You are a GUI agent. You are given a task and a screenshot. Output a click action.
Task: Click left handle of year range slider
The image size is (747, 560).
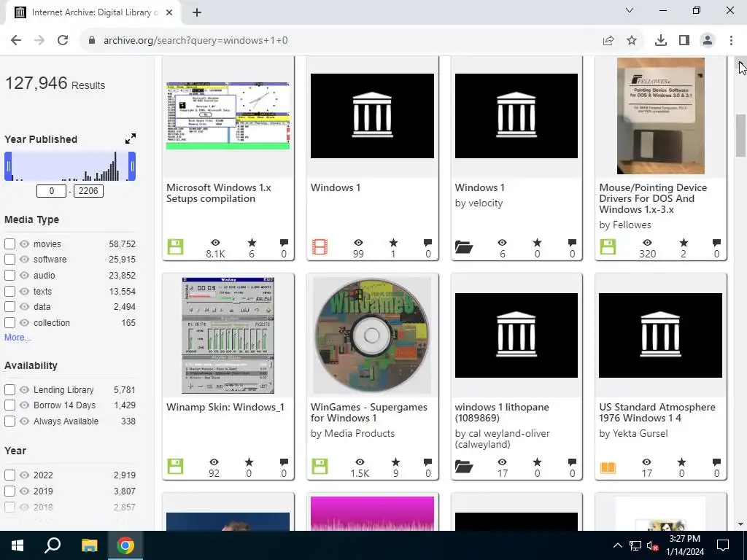8,166
